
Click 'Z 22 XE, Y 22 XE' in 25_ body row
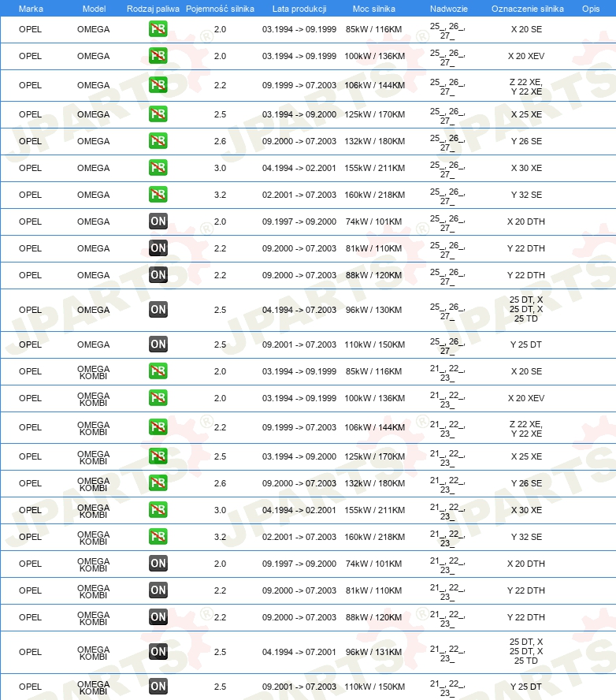pyautogui.click(x=526, y=87)
